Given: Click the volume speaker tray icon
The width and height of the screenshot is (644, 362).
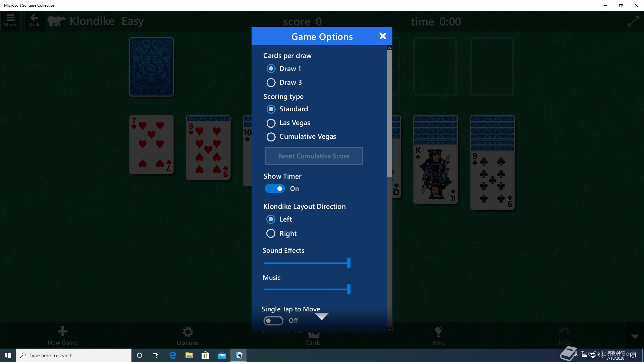Looking at the screenshot, I should [x=600, y=355].
